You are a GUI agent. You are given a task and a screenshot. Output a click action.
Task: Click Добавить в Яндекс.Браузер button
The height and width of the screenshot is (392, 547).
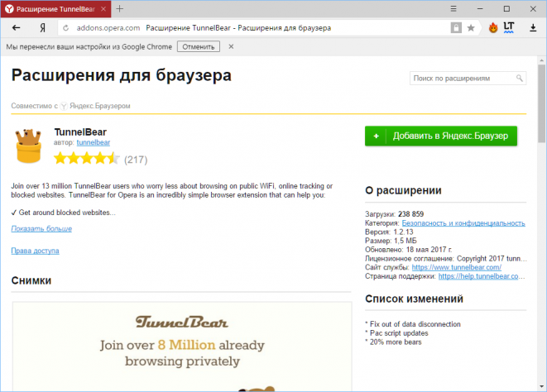pyautogui.click(x=441, y=136)
